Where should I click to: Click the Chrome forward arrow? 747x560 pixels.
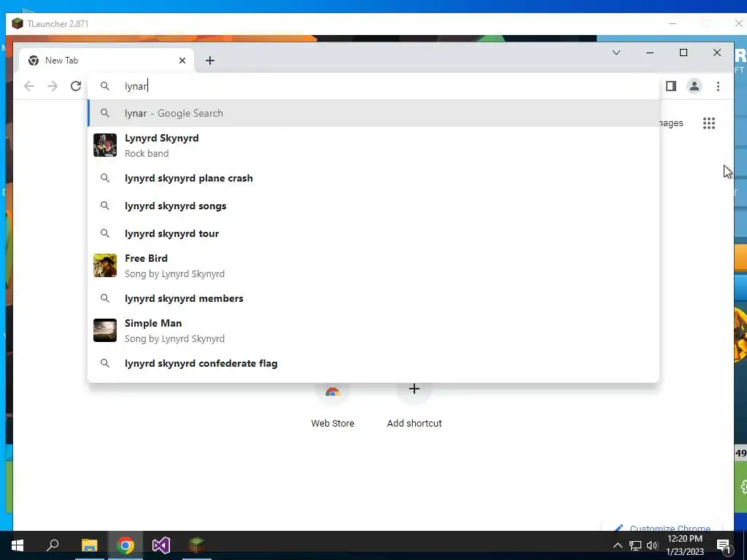53,86
